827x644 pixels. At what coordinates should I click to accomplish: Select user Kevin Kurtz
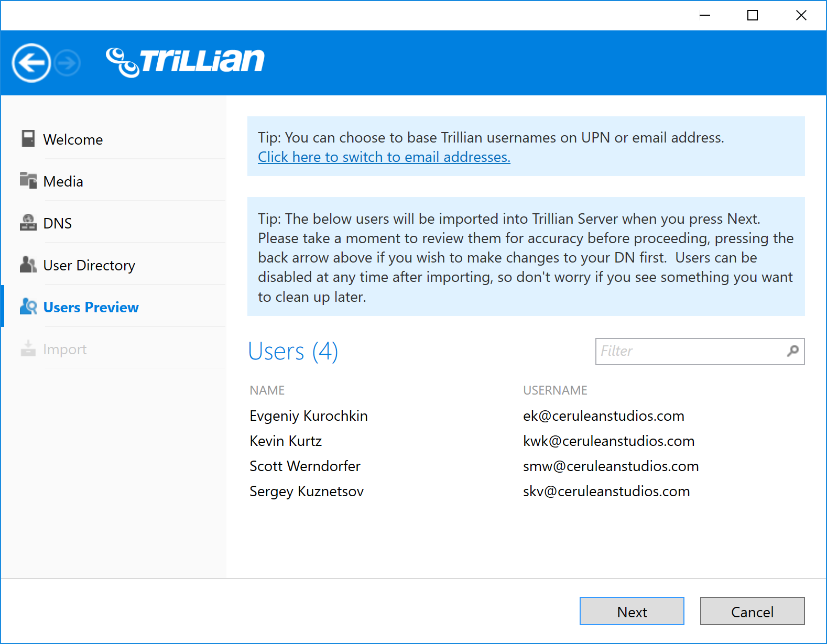point(286,441)
